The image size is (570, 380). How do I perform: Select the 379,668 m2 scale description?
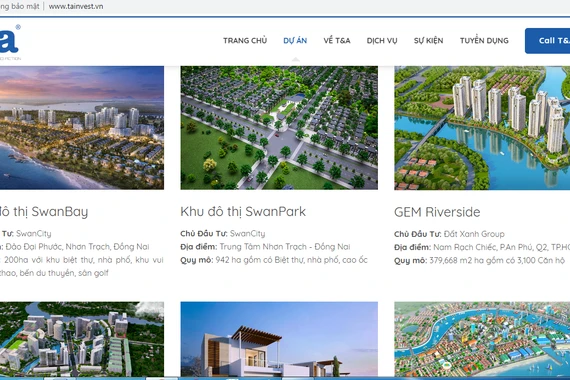pos(497,260)
